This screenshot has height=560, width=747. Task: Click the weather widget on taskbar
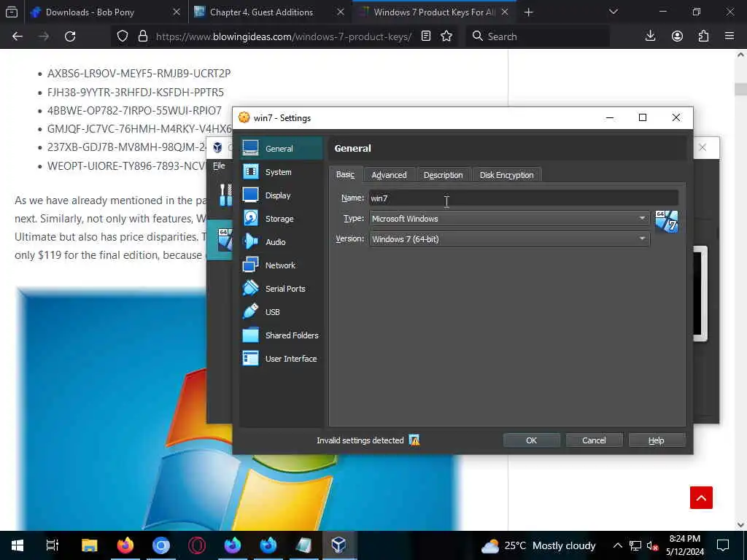538,545
